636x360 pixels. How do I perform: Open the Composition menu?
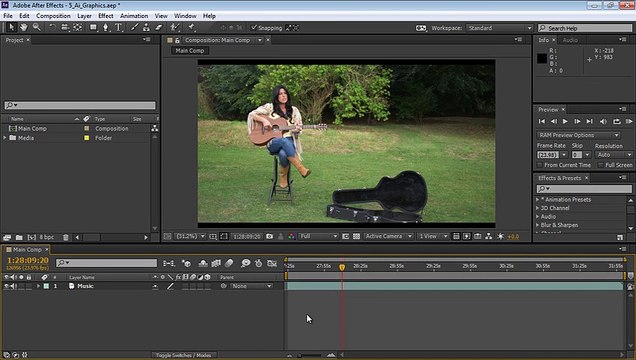(53, 16)
